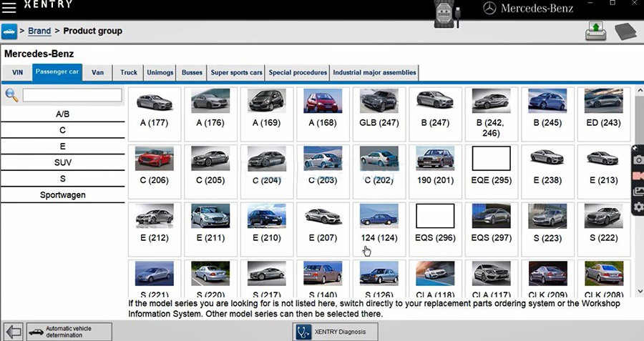
Task: Open the Super sports cars tab
Action: point(236,73)
